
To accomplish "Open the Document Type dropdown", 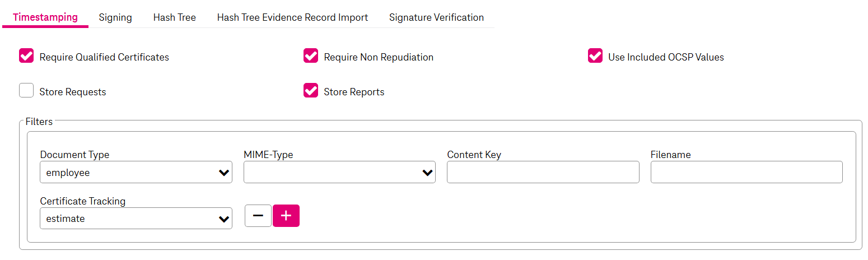I will 136,173.
